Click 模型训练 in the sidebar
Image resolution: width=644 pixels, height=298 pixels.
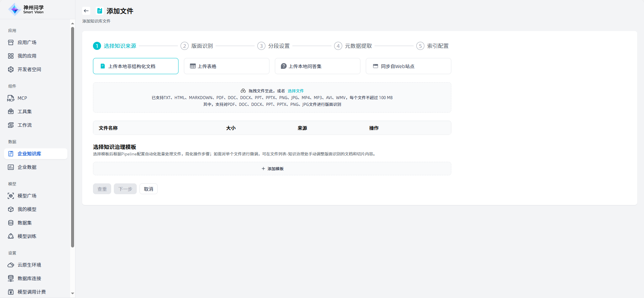pyautogui.click(x=27, y=236)
